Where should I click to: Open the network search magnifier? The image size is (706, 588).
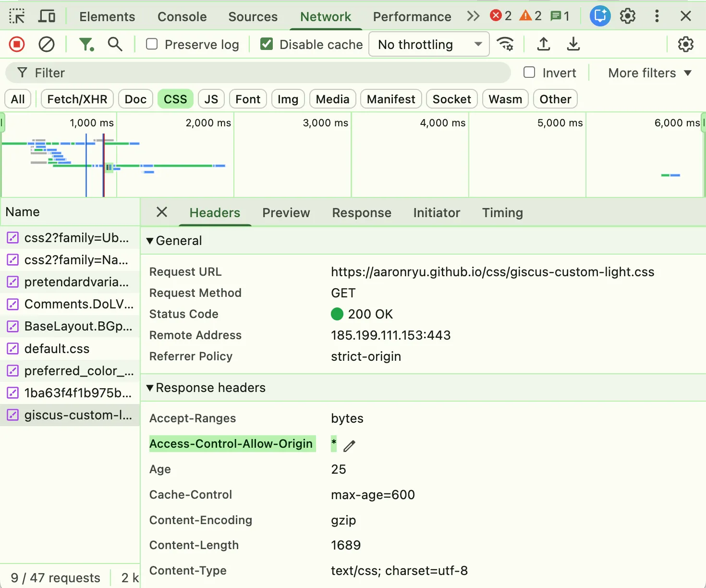tap(115, 44)
